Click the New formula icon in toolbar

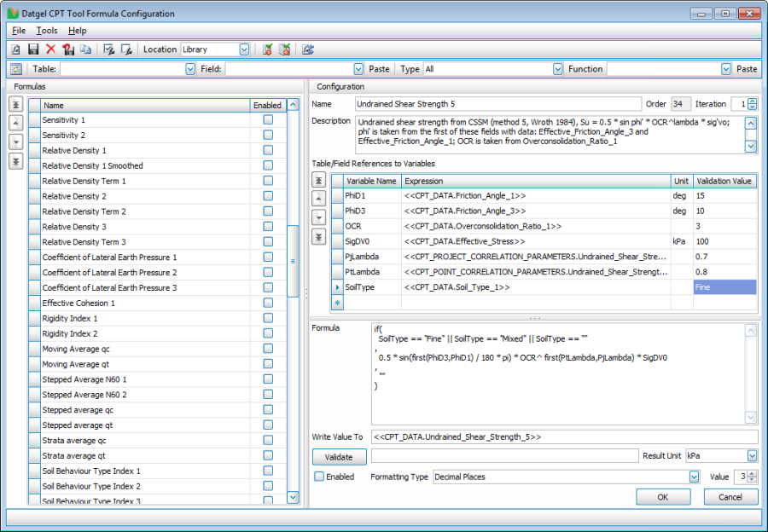16,49
